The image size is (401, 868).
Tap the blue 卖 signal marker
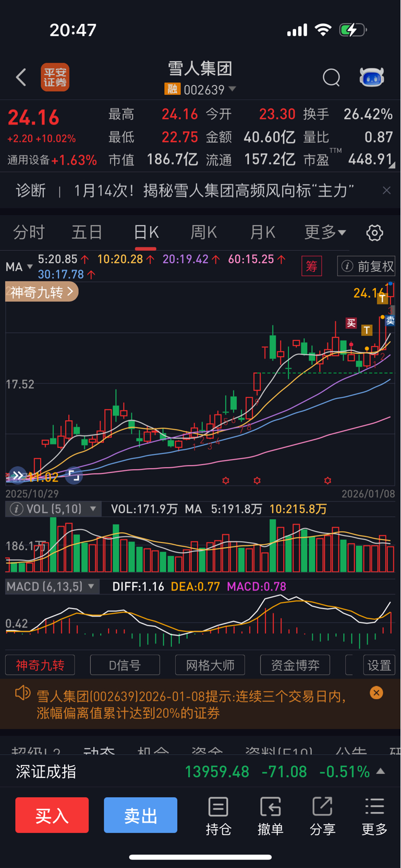tap(390, 321)
